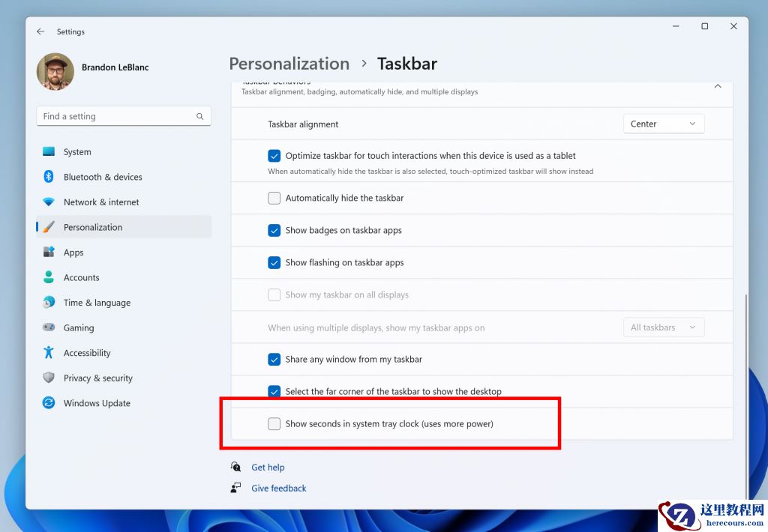The height and width of the screenshot is (532, 768).
Task: Uncheck flashing on taskbar apps
Action: 274,262
